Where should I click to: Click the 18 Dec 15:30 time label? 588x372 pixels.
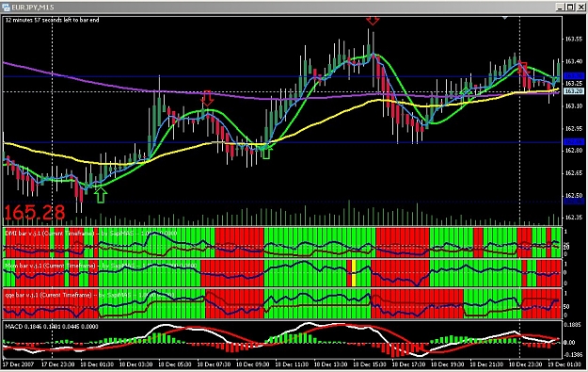coord(370,364)
